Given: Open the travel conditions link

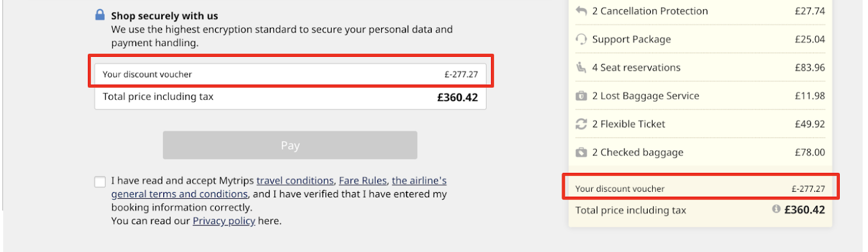Looking at the screenshot, I should click(x=295, y=180).
